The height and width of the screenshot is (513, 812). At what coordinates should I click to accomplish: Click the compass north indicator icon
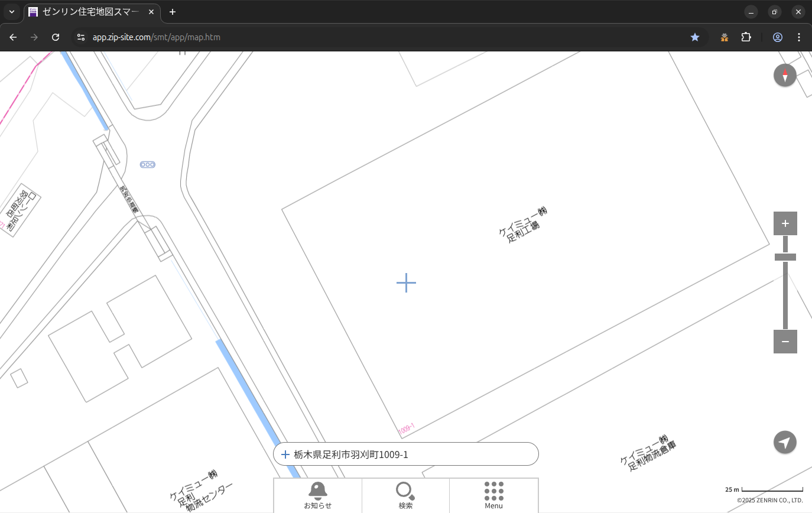click(785, 76)
